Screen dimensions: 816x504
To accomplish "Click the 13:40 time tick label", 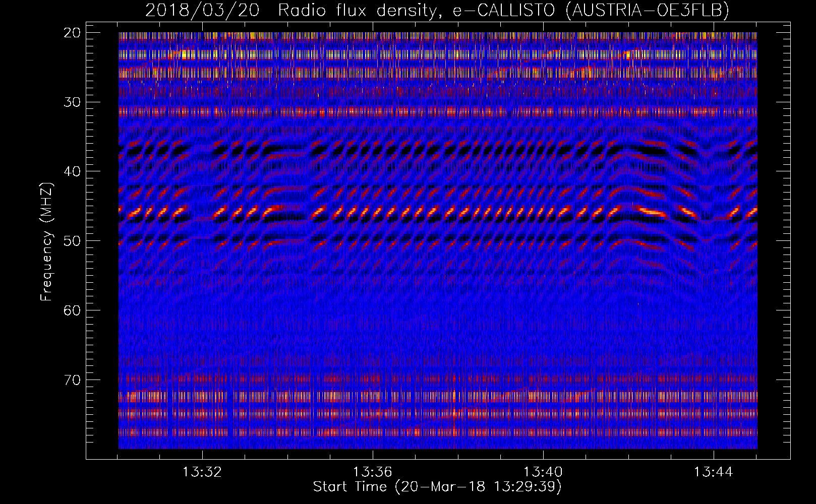I will (x=543, y=472).
